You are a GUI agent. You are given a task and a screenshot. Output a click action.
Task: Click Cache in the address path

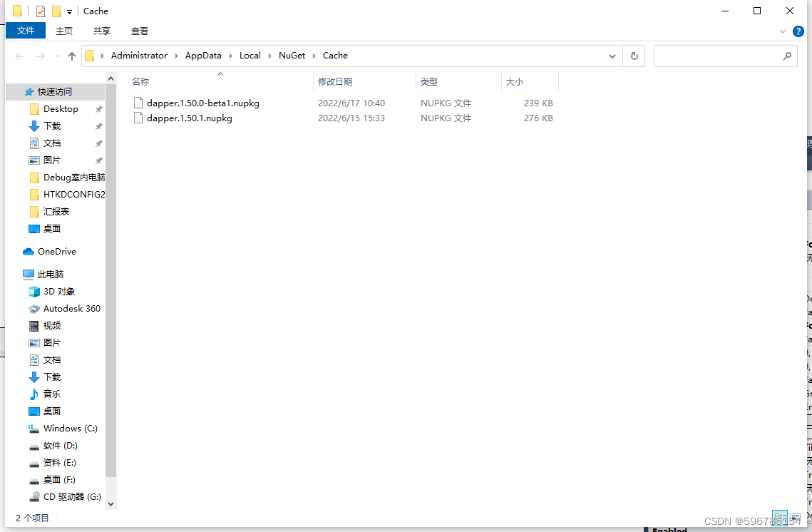(x=335, y=56)
